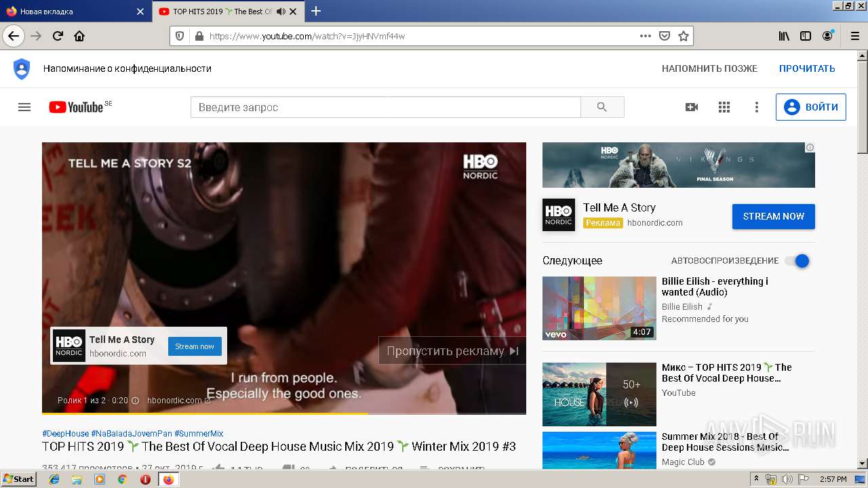This screenshot has height=488, width=868.
Task: Click the HBO Nordic logo in sidebar ad
Action: (559, 215)
